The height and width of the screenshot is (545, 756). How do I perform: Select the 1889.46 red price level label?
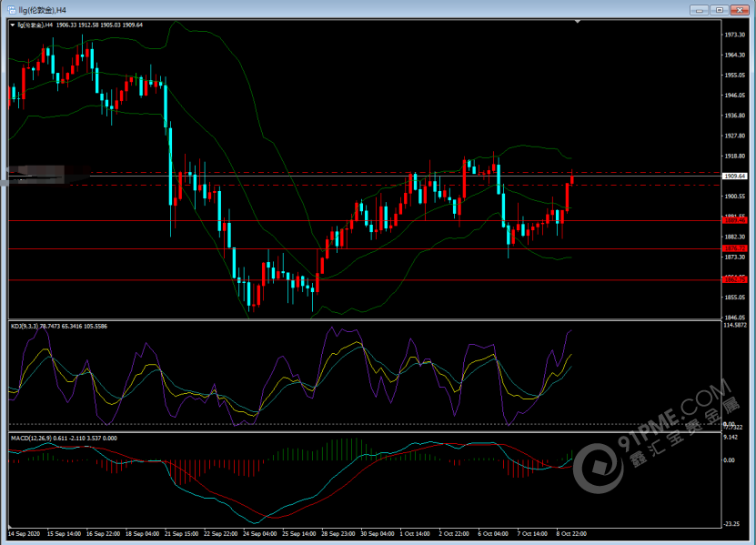pos(734,220)
